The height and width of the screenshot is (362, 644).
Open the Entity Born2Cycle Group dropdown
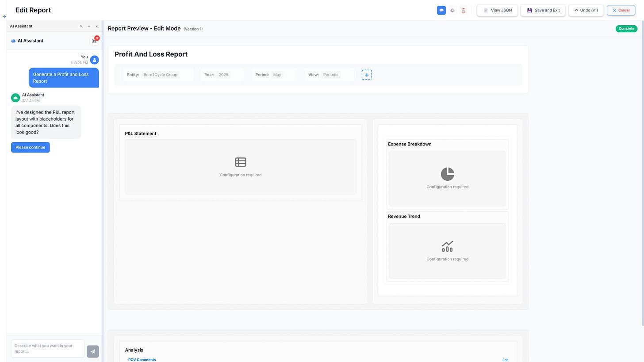pyautogui.click(x=161, y=75)
